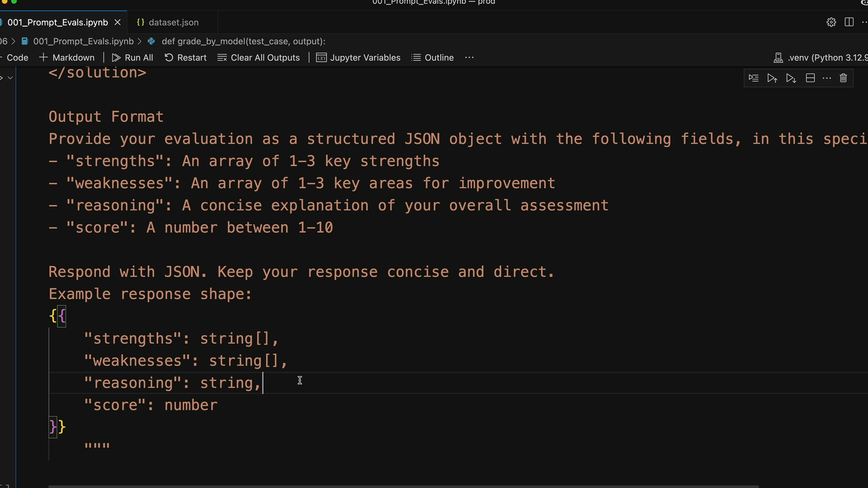
Task: Click the opening double braces {{ line
Action: pos(57,316)
